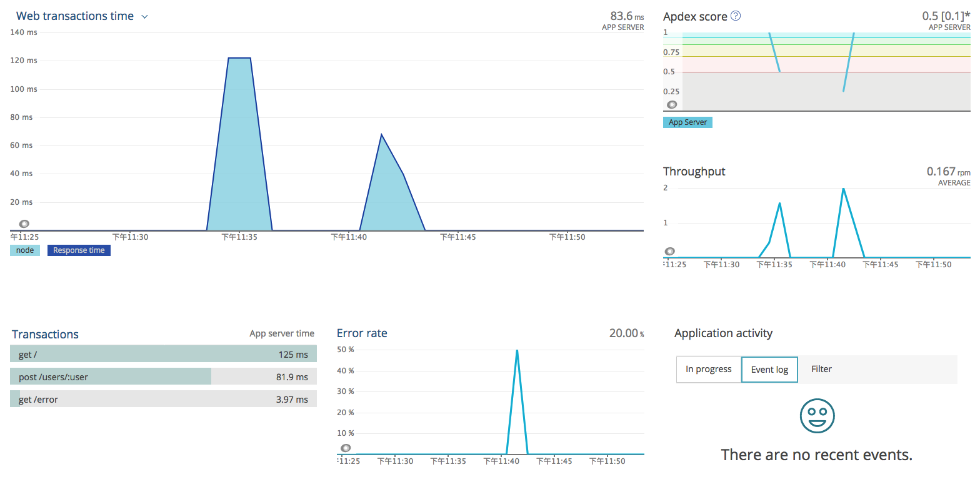Select the Event log tab
This screenshot has height=482, width=980.
click(769, 370)
